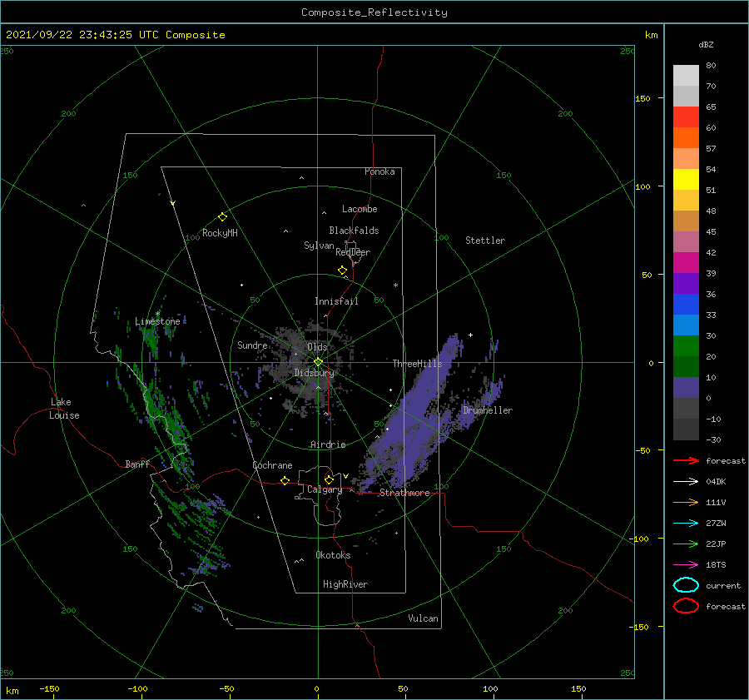This screenshot has height=700, width=749.
Task: Click the Lacombe city label
Action: coord(360,209)
